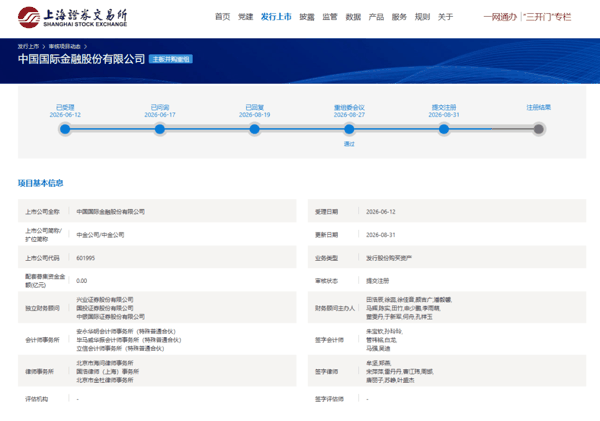Click the 财务顾问主办人 names cell
600x421 pixels.
pos(409,308)
